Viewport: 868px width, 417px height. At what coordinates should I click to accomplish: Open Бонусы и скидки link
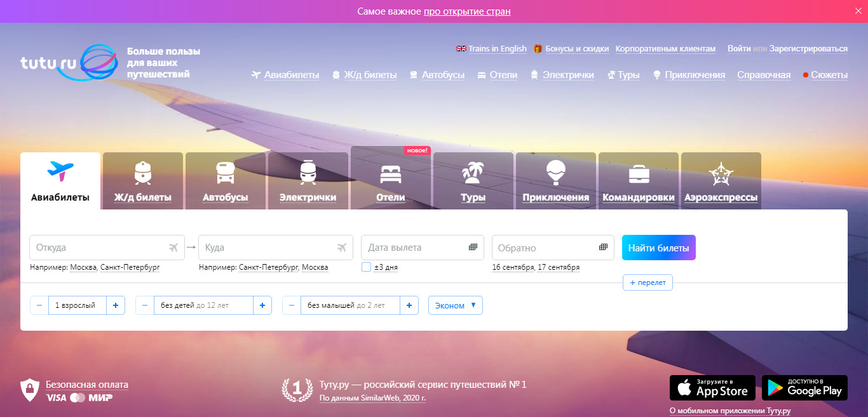[x=577, y=48]
